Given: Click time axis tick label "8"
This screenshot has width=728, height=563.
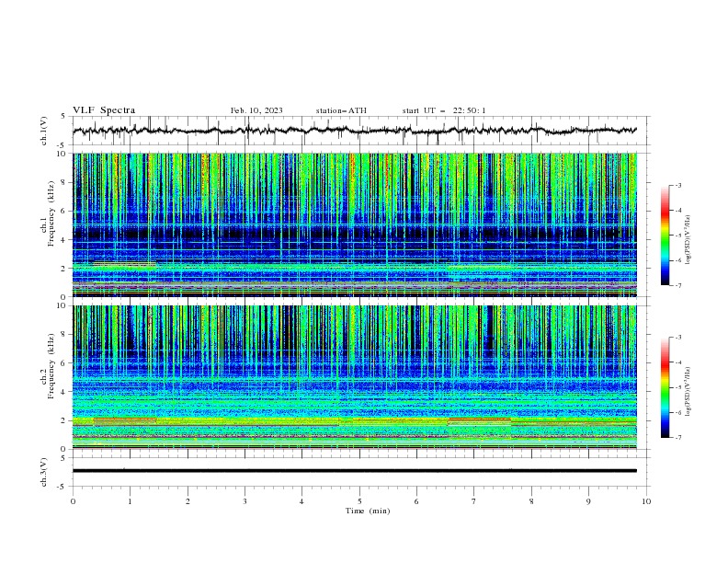Looking at the screenshot, I should tap(531, 501).
